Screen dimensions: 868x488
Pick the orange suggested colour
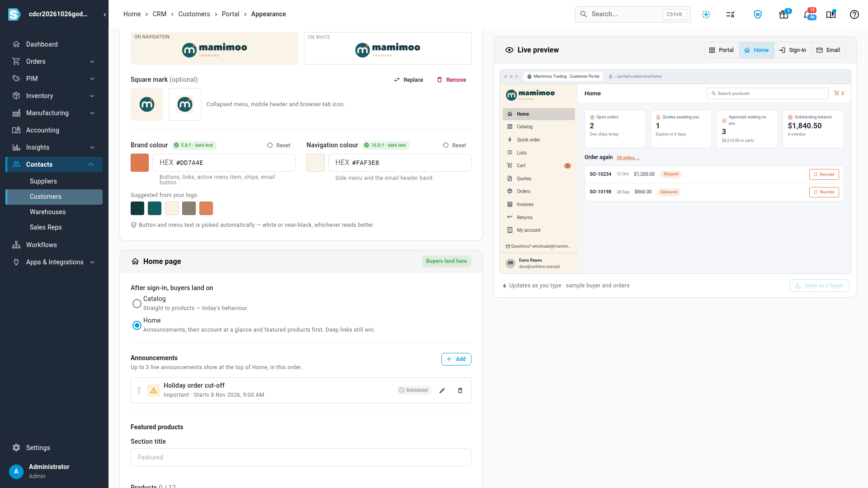pos(206,208)
